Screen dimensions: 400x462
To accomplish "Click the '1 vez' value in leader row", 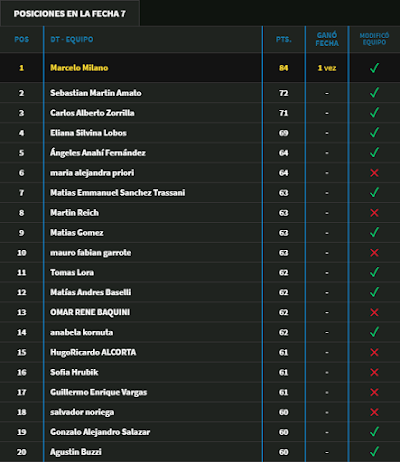I will coord(327,68).
